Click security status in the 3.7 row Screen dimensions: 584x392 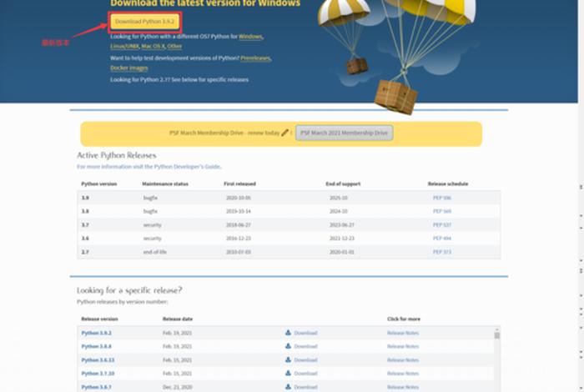(153, 225)
